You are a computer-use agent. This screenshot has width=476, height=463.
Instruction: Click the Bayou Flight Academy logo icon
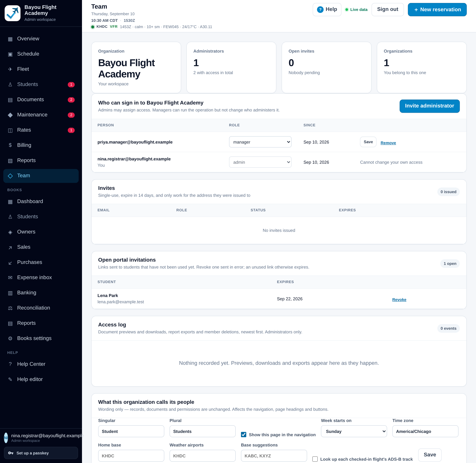[13, 13]
